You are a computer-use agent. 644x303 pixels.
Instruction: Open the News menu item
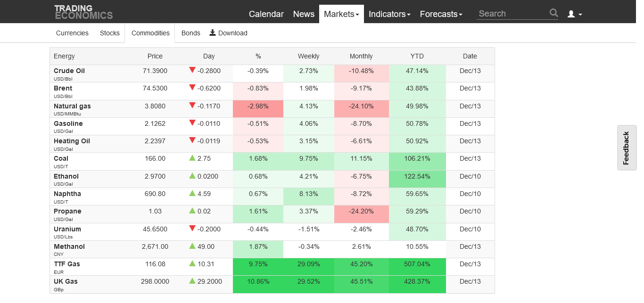pyautogui.click(x=304, y=14)
